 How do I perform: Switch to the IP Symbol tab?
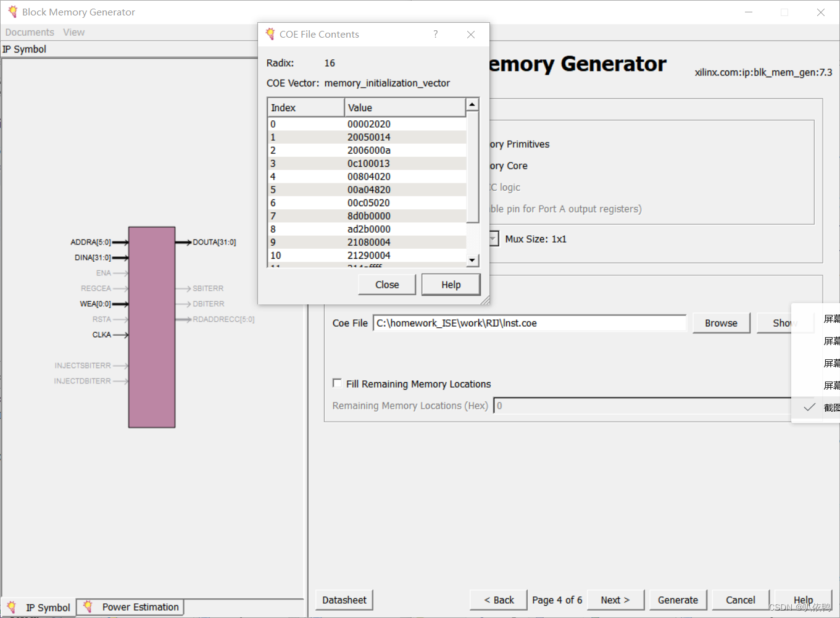39,608
